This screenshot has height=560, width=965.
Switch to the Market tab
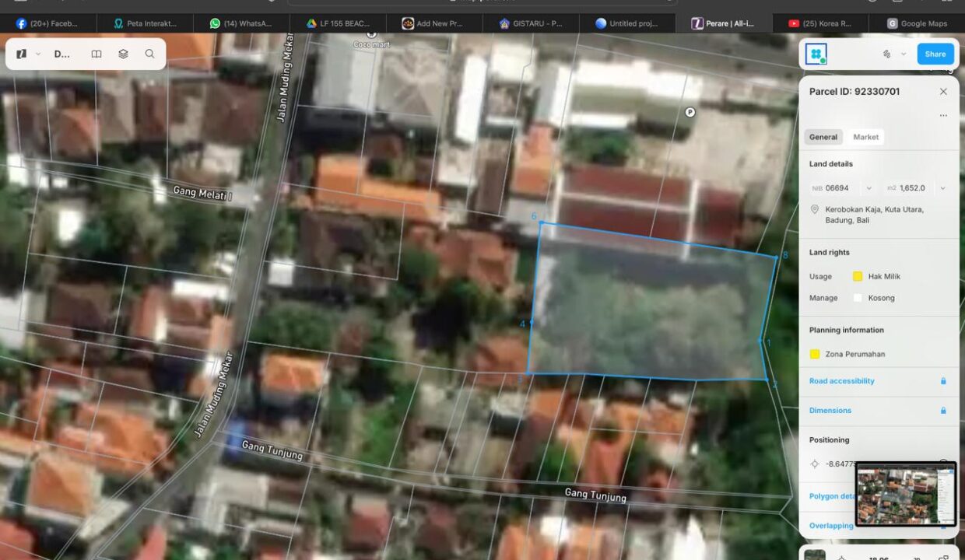coord(865,137)
